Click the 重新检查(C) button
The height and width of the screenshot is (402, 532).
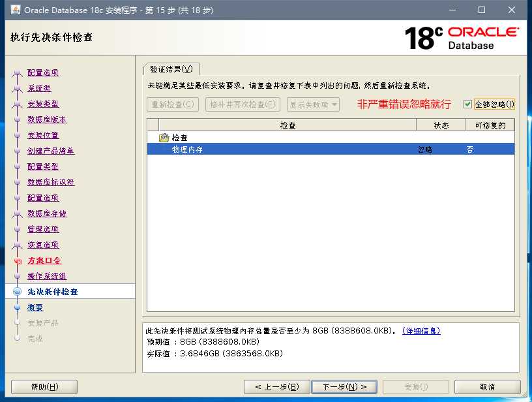coord(173,104)
